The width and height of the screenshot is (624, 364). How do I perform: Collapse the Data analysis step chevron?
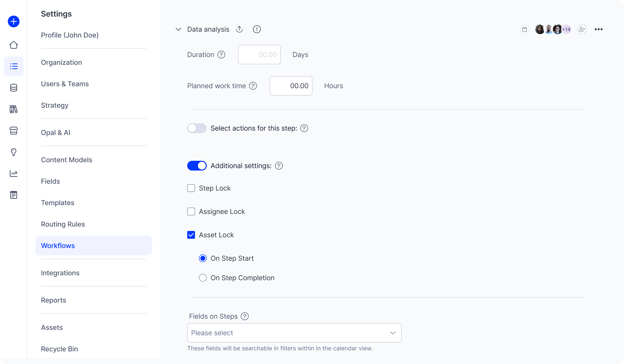coord(178,29)
